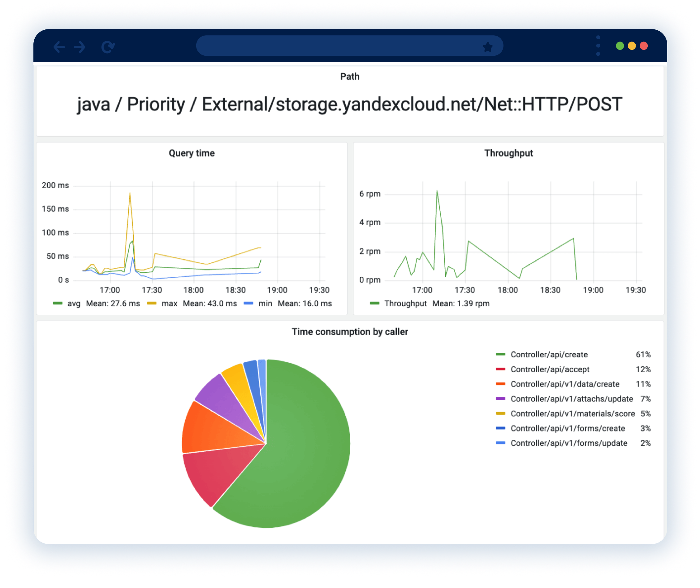Click the yellow window dot

point(632,46)
